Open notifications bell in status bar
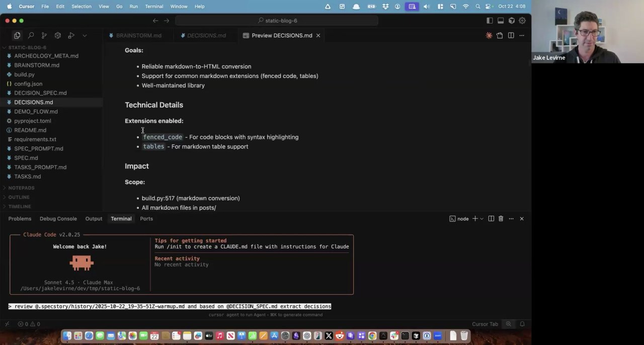 (x=522, y=324)
